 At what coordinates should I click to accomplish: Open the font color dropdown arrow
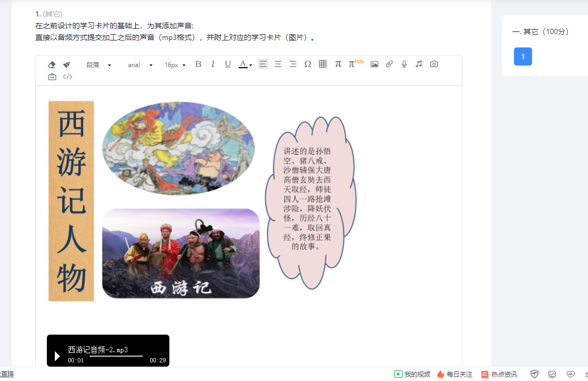pyautogui.click(x=250, y=65)
